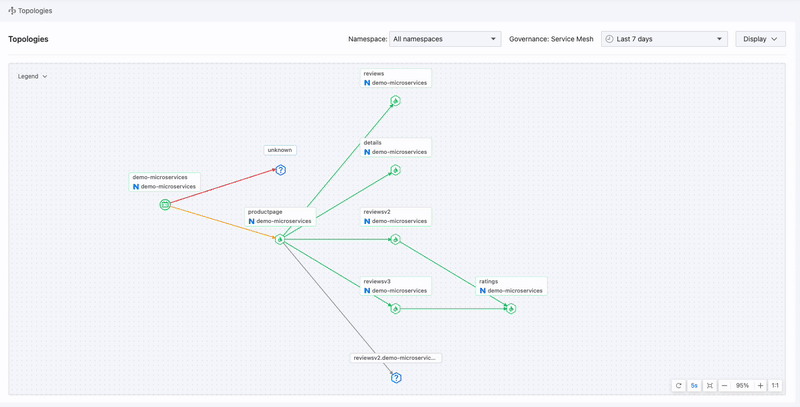The image size is (800, 407).
Task: Open the Last 7 days time dropdown
Action: pyautogui.click(x=664, y=39)
